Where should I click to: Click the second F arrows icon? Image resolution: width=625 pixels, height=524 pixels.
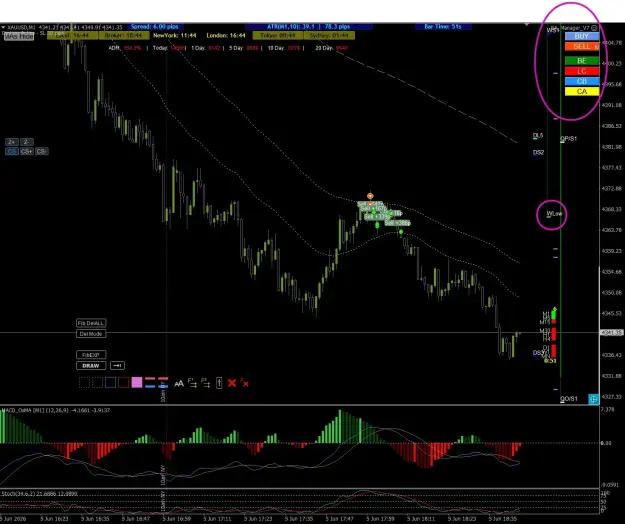[x=206, y=383]
